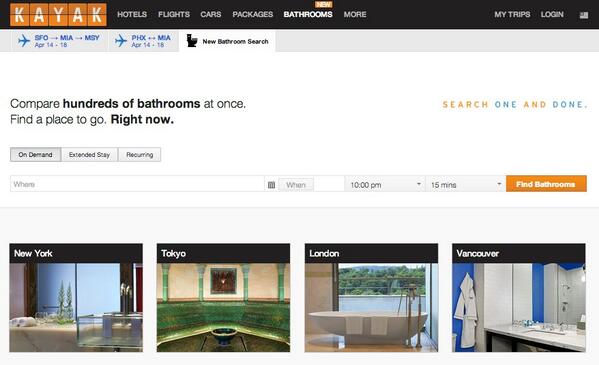Viewport: 599px width, 365px height.
Task: Click the airplane icon for PHX MIA trip
Action: [x=121, y=41]
